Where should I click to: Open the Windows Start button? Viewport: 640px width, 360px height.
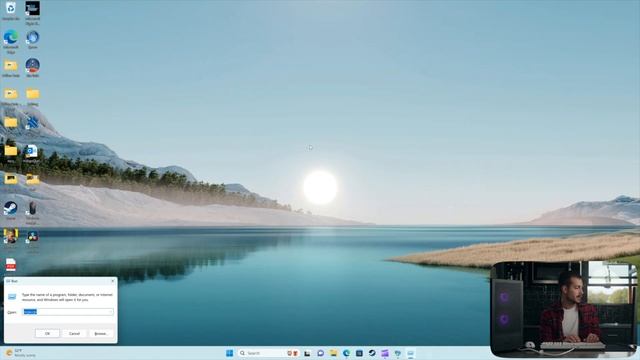[x=229, y=353]
